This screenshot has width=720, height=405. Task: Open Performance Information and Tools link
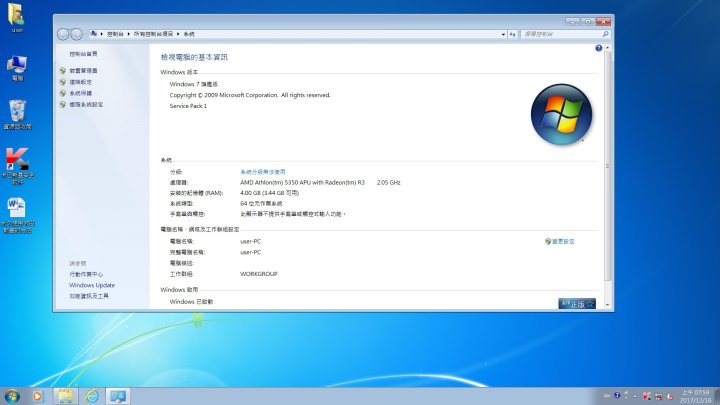[89, 296]
